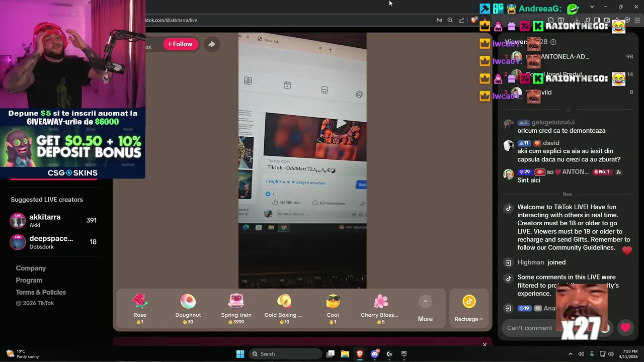Image resolution: width=644 pixels, height=362 pixels.
Task: Send a Cool gift
Action: click(x=333, y=309)
